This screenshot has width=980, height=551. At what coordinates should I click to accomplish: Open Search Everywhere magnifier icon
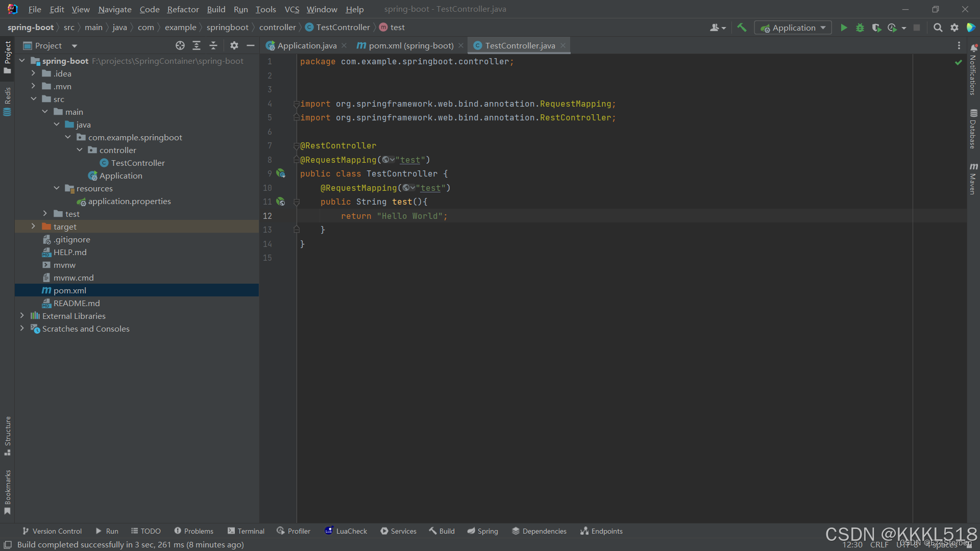click(938, 28)
